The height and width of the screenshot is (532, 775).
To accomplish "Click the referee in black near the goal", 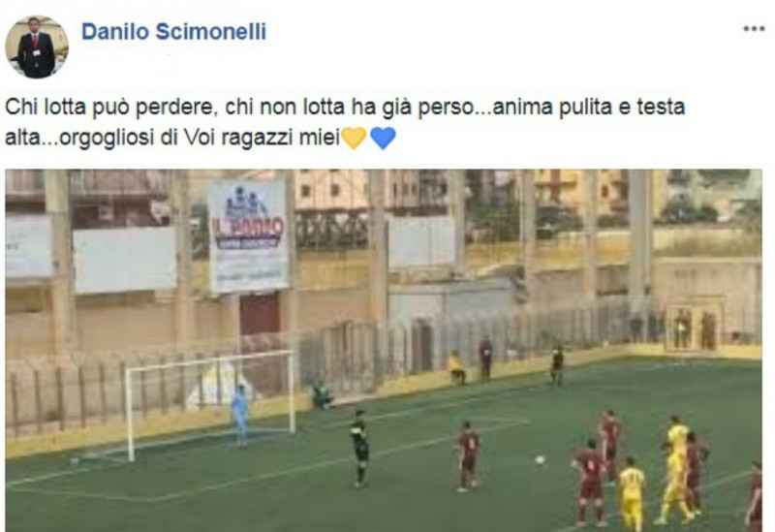I will pyautogui.click(x=359, y=448).
